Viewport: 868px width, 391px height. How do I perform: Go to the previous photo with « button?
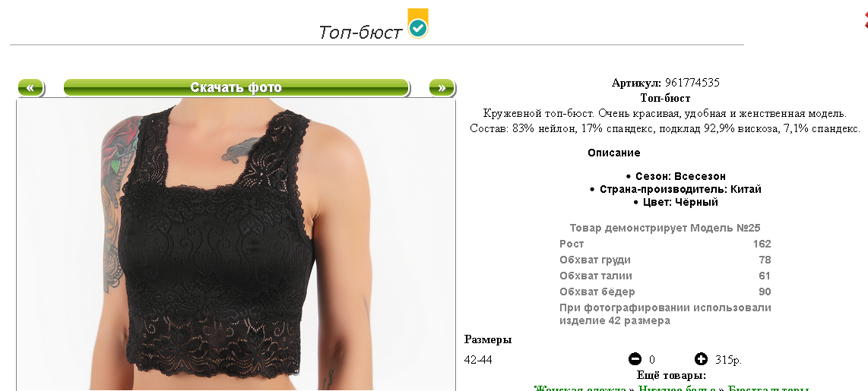pos(31,88)
